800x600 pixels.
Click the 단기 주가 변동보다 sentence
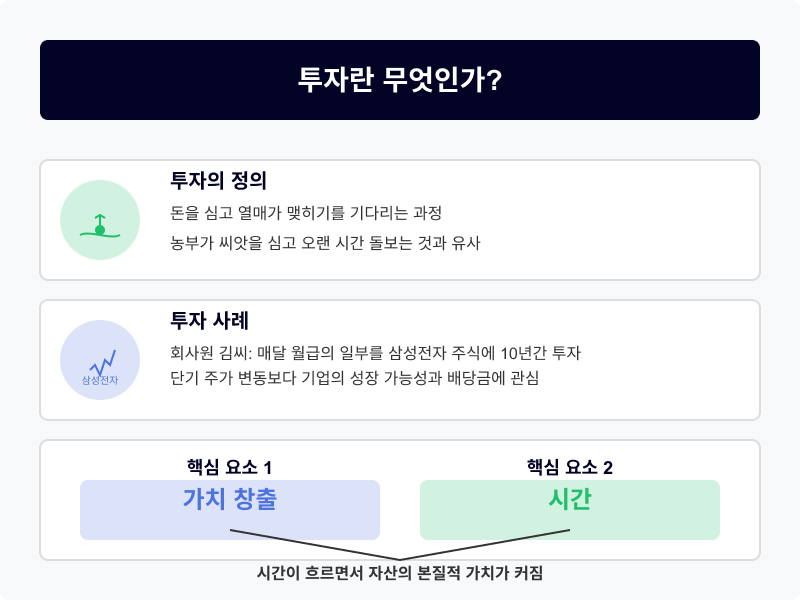(x=355, y=378)
